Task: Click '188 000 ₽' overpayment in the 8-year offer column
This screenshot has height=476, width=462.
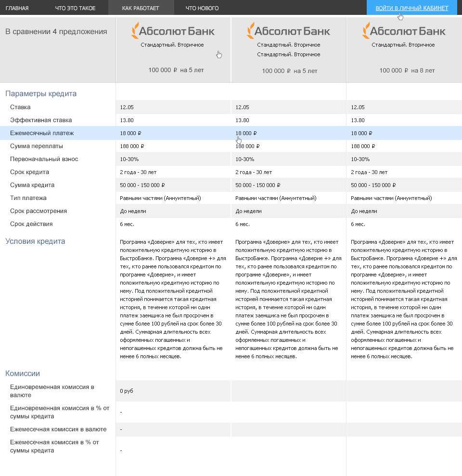Action: pyautogui.click(x=363, y=146)
